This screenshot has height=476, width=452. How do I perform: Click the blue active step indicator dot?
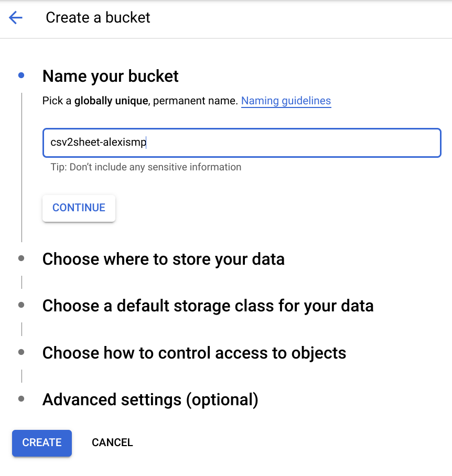(x=20, y=75)
